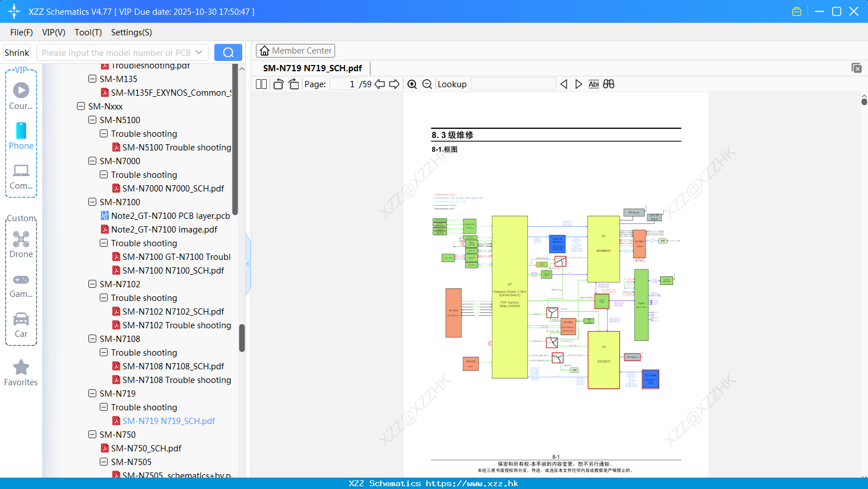The width and height of the screenshot is (868, 489).
Task: Select the Car category
Action: pos(21,325)
